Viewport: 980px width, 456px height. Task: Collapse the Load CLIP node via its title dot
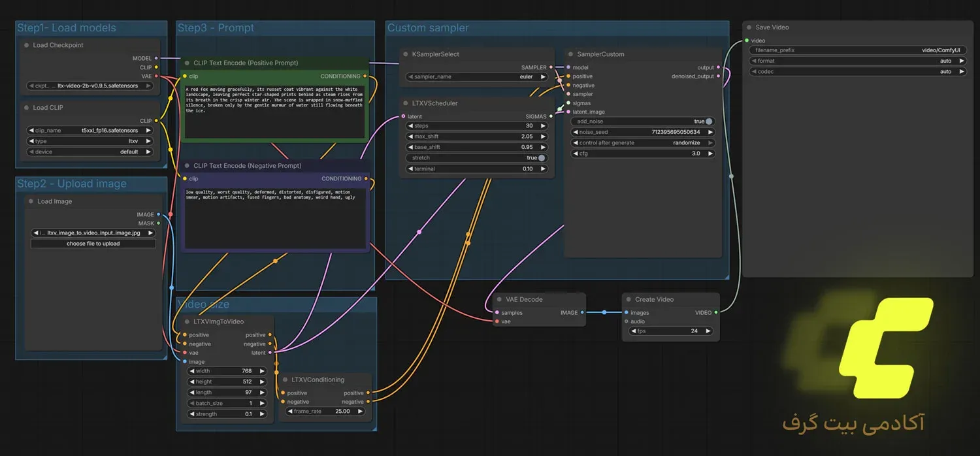point(27,108)
